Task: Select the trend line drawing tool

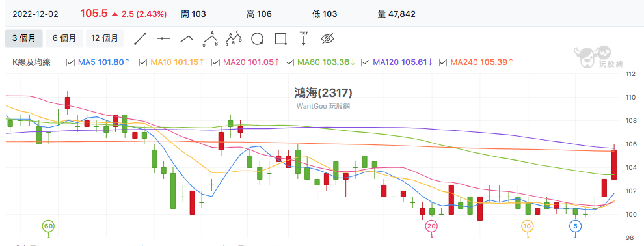Action: (141, 38)
